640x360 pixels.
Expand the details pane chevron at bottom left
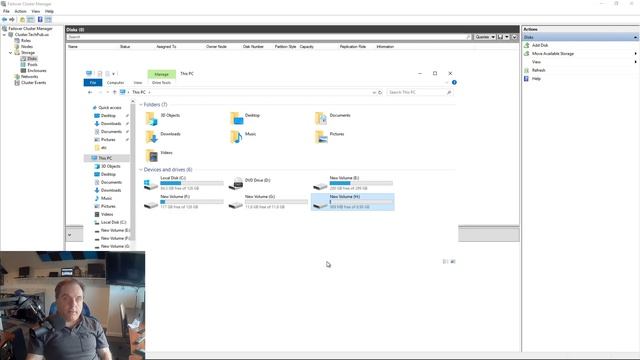(x=69, y=235)
